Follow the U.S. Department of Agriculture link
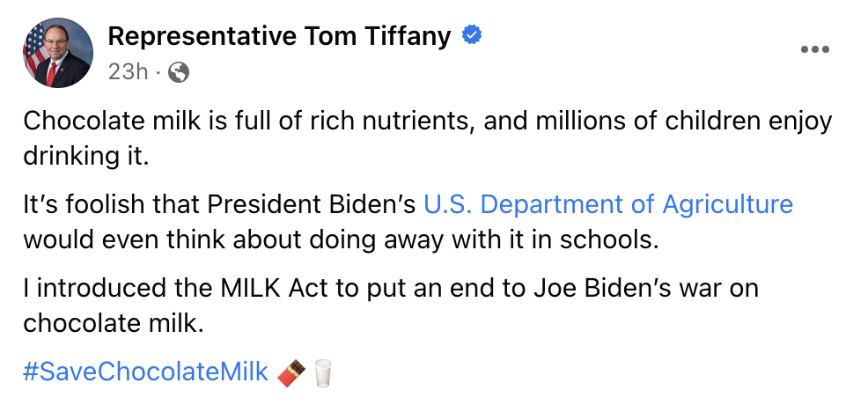 (607, 205)
